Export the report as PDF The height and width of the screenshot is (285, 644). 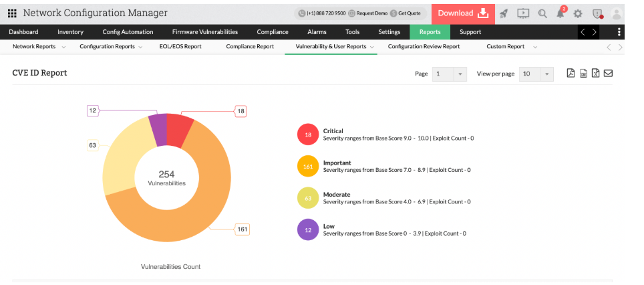pos(571,74)
